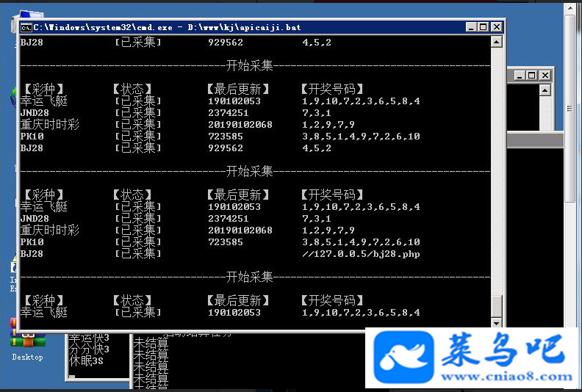Click the cmd scrollbar down arrow
This screenshot has width=582, height=392.
497,323
